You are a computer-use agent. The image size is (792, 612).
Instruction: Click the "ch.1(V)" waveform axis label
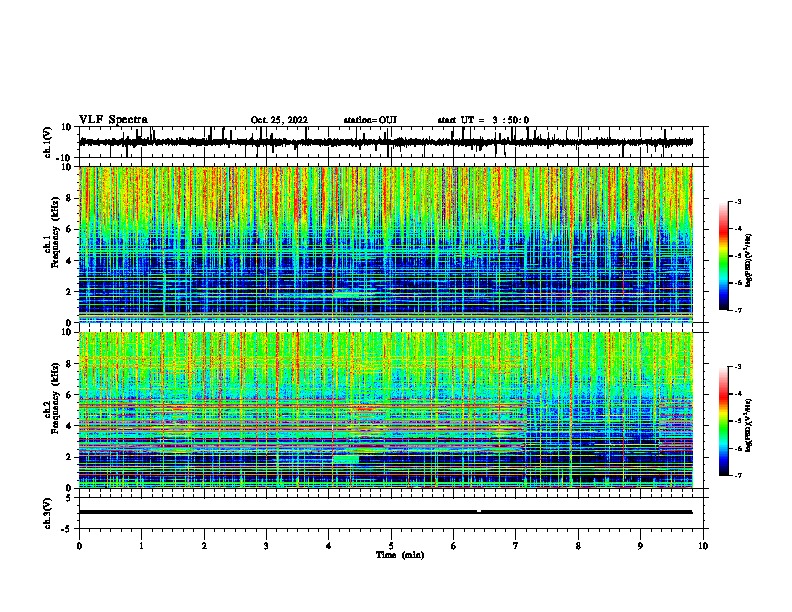47,142
